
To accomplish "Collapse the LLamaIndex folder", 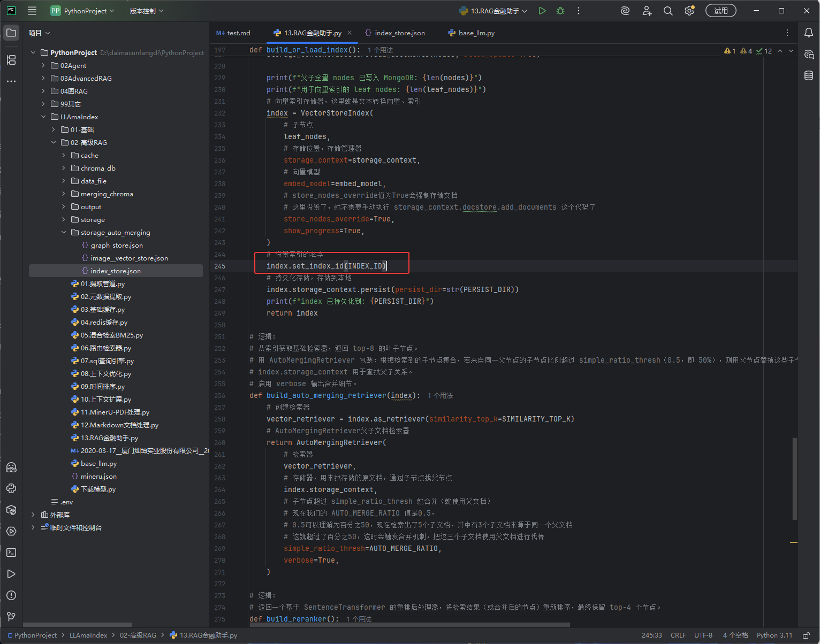I will click(x=43, y=117).
